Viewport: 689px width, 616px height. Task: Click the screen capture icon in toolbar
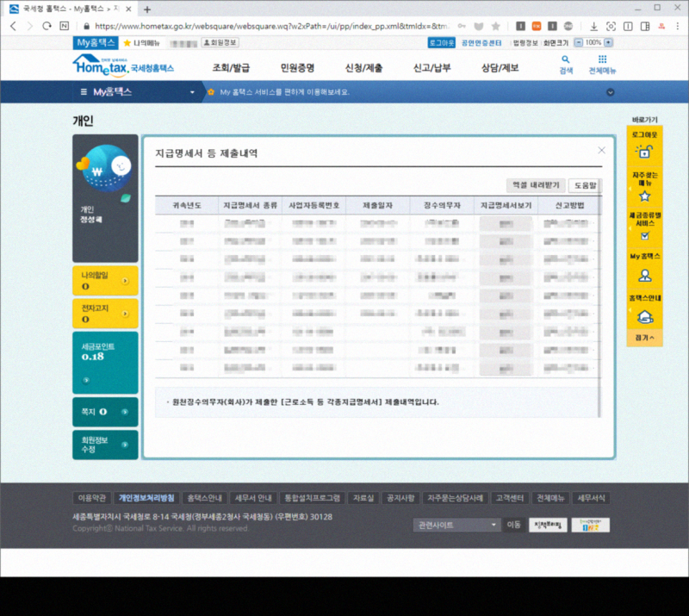611,27
